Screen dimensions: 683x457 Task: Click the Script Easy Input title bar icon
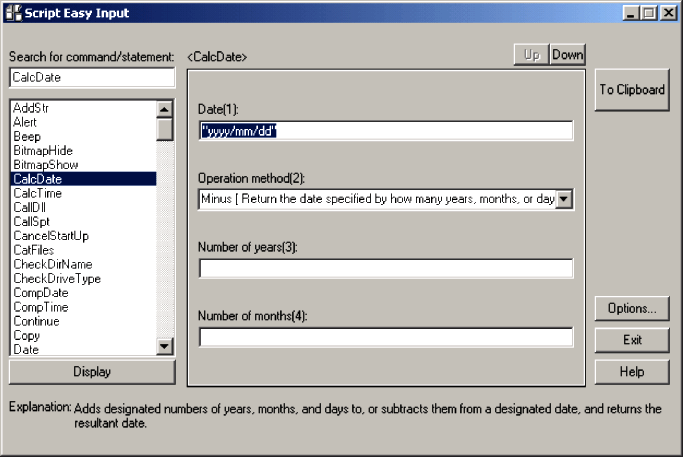[14, 13]
